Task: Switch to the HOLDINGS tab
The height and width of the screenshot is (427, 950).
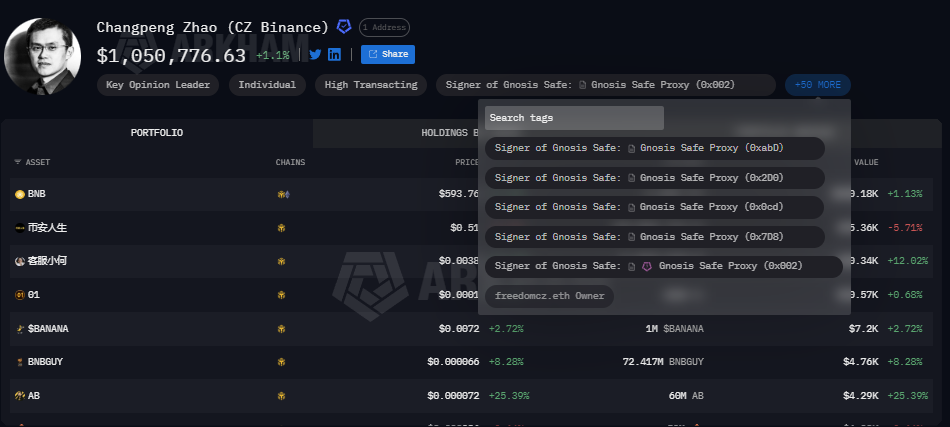Action: coord(448,133)
